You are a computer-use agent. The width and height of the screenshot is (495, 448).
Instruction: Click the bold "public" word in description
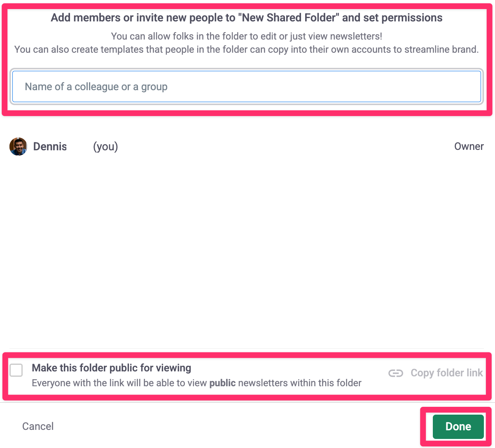click(222, 383)
